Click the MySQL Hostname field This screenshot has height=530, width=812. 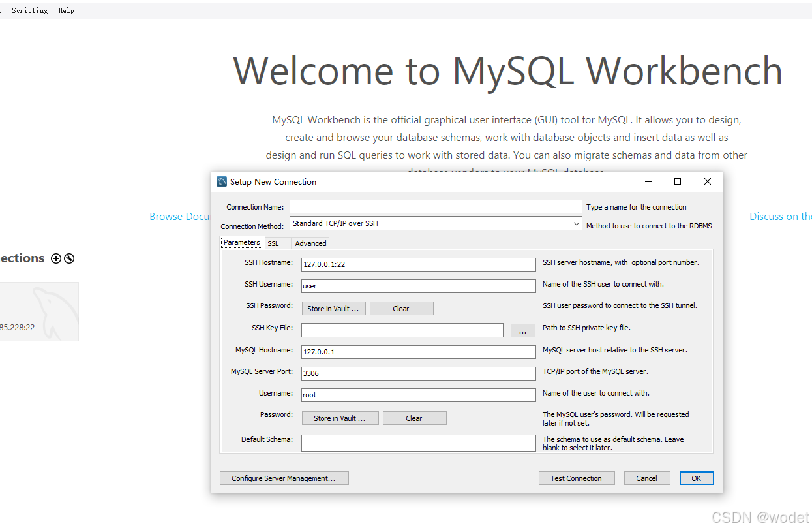[x=418, y=352]
